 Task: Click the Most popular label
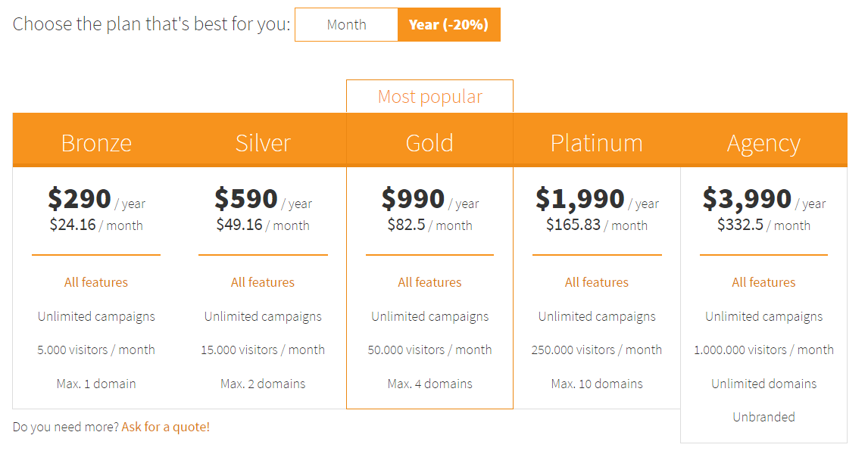430,96
